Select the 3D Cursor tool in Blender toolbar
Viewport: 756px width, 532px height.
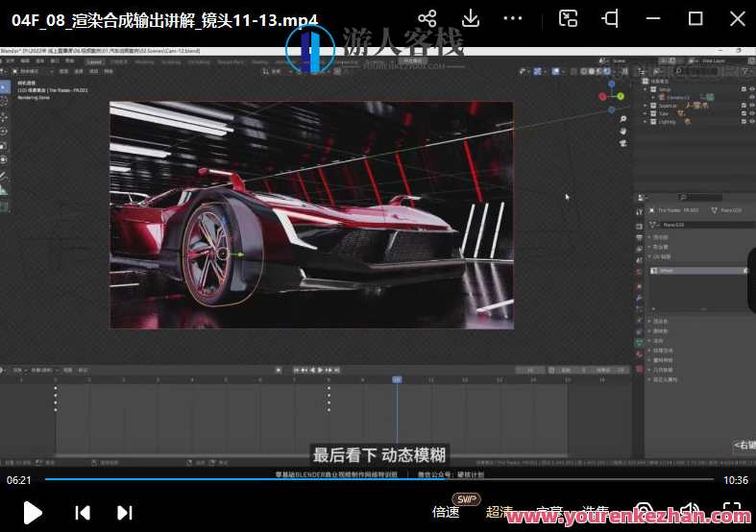click(x=5, y=102)
